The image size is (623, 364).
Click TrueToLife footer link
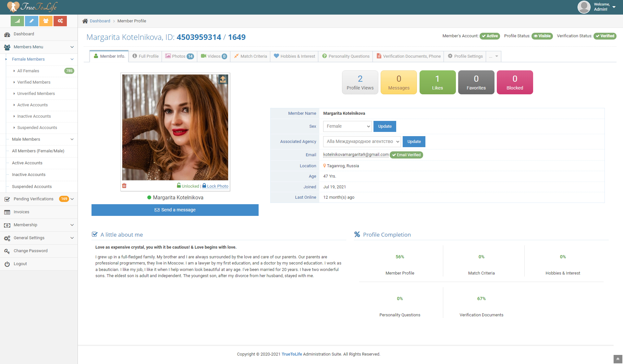[292, 354]
